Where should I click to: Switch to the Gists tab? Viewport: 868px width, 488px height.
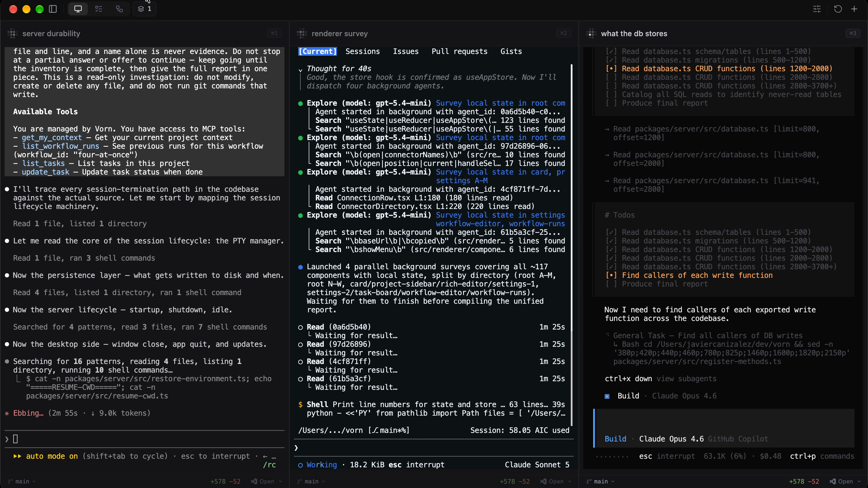pyautogui.click(x=511, y=51)
